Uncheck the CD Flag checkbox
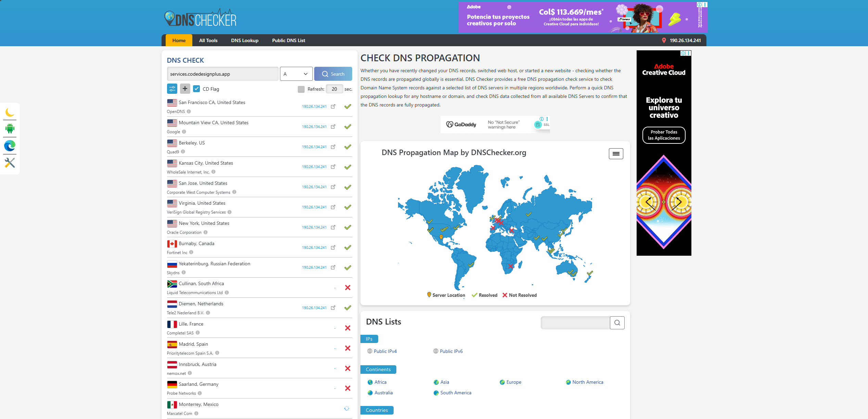 coord(196,89)
